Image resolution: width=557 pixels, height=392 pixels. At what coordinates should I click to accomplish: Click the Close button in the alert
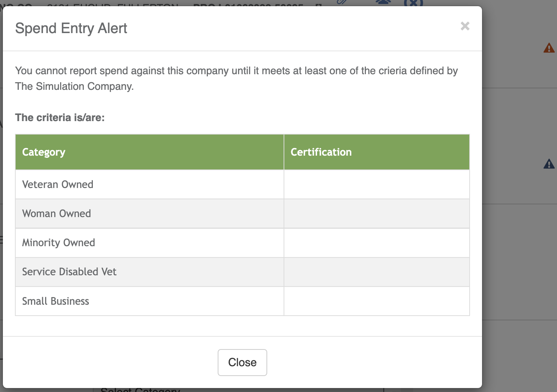(x=242, y=363)
